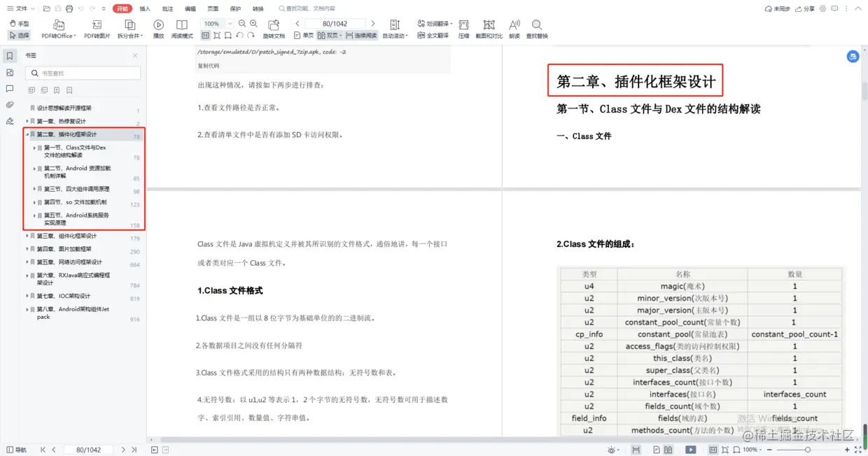
Task: Open the 100% zoom level combo box
Action: (x=216, y=24)
